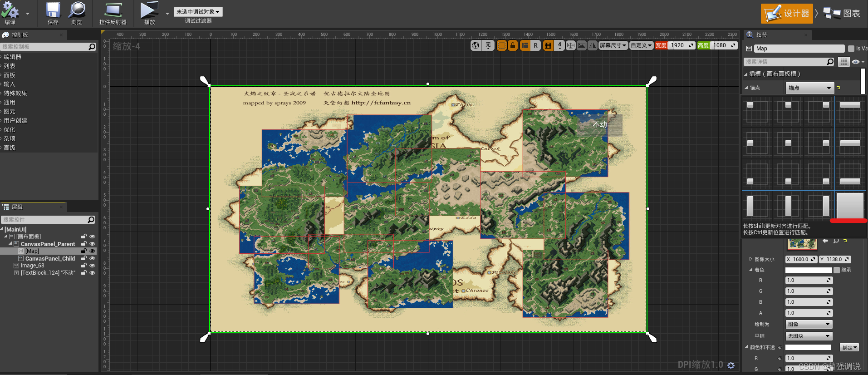Click the Map widget name field
Image resolution: width=868 pixels, height=375 pixels.
pos(799,49)
